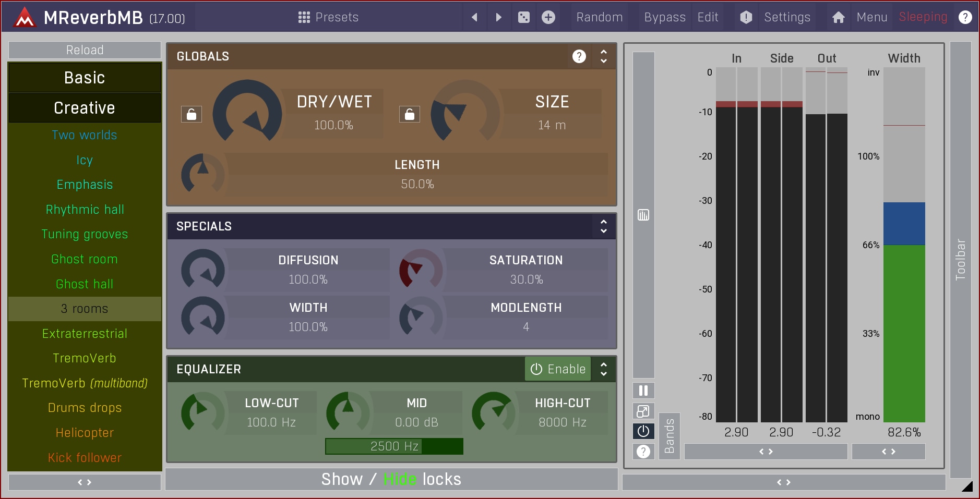Go to next preset arrow
This screenshot has width=980, height=499.
click(x=498, y=17)
